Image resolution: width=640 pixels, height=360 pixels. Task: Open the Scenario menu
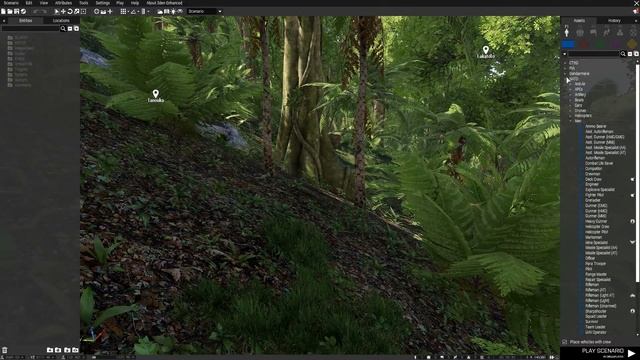(x=11, y=3)
